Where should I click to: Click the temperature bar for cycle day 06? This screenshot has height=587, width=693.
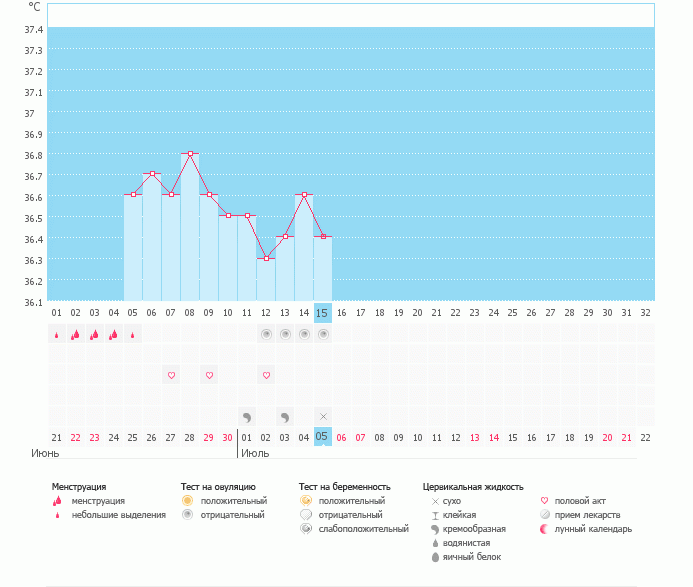(152, 238)
